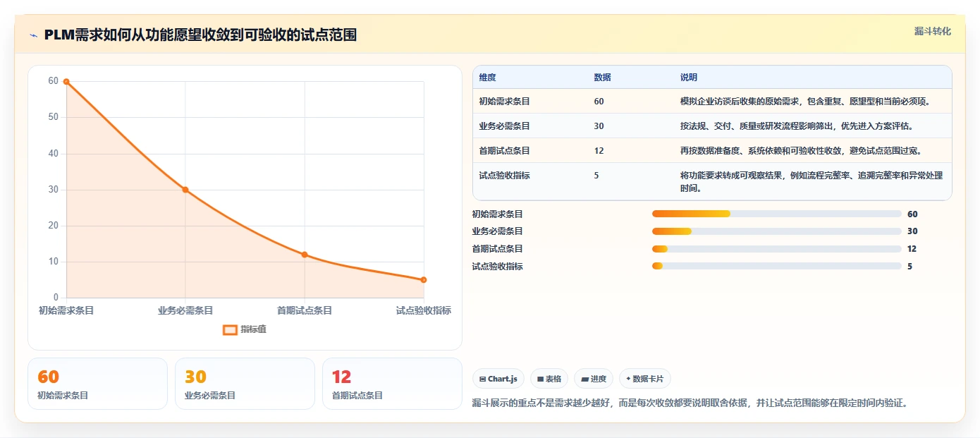Click the description starting with 模拟企业访谈后收集
This screenshot has width=980, height=438.
(805, 102)
